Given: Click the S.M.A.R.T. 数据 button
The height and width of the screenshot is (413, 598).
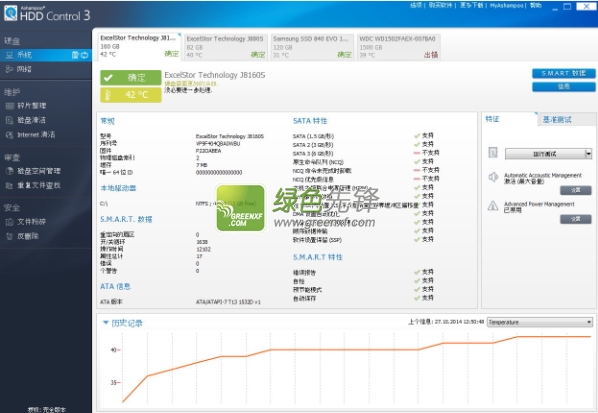Looking at the screenshot, I should click(563, 73).
